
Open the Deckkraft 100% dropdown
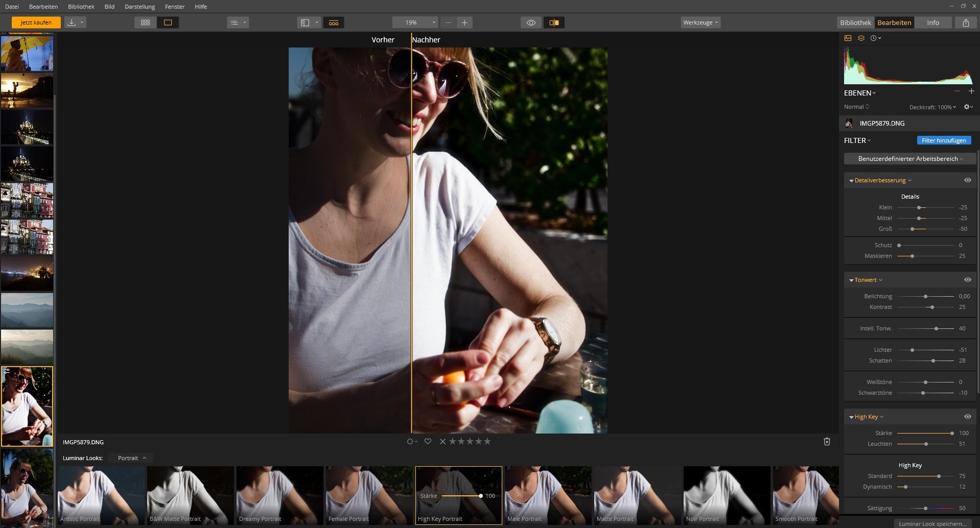932,107
